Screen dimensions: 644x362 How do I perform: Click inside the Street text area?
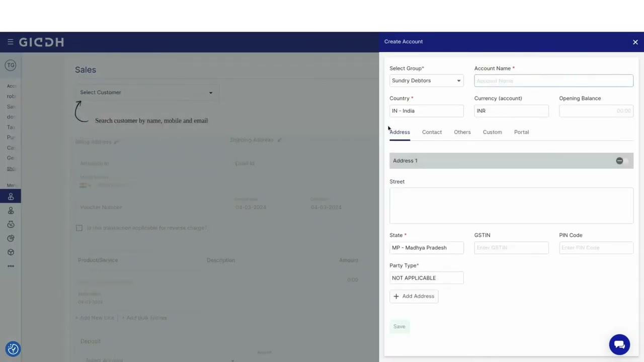pos(511,206)
